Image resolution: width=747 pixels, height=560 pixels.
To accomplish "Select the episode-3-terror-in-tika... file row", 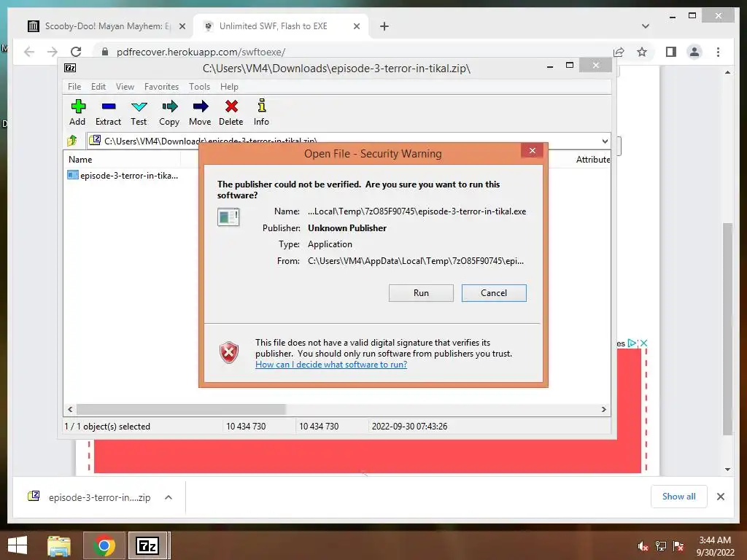I will coord(123,175).
